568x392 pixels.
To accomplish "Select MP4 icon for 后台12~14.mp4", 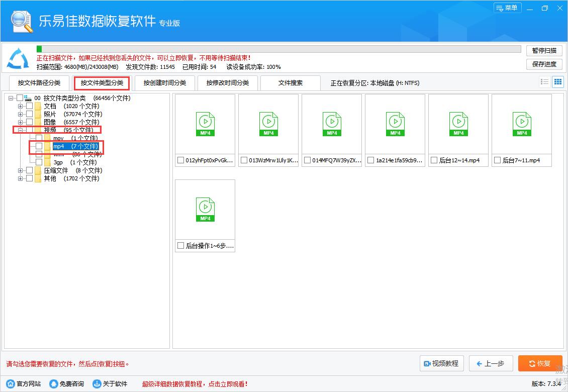I will (x=459, y=124).
